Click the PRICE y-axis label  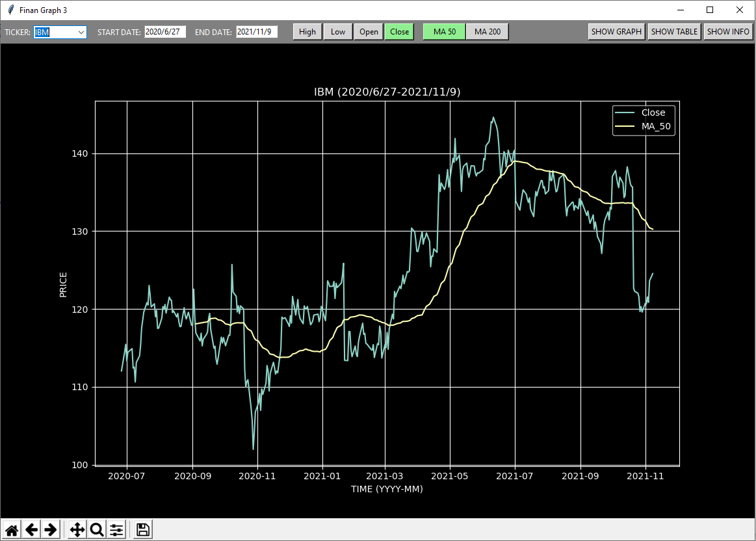coord(63,285)
